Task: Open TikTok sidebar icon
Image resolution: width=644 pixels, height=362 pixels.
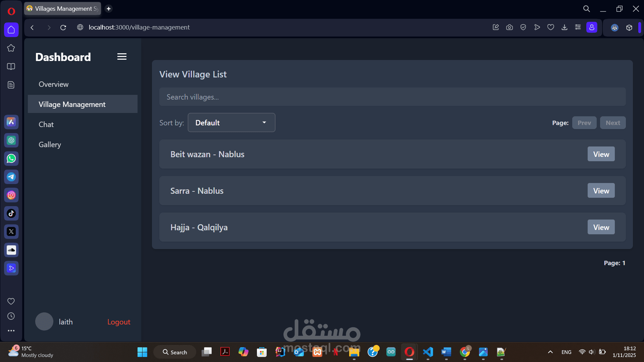Action: point(11,213)
